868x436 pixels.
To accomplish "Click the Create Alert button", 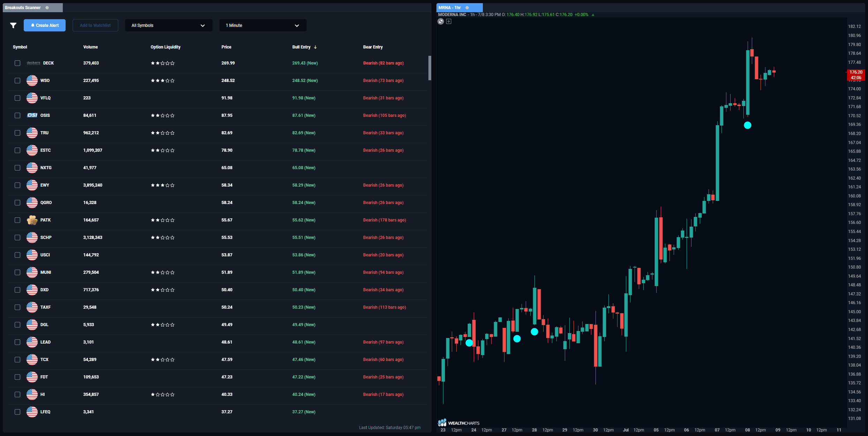I will [x=45, y=25].
